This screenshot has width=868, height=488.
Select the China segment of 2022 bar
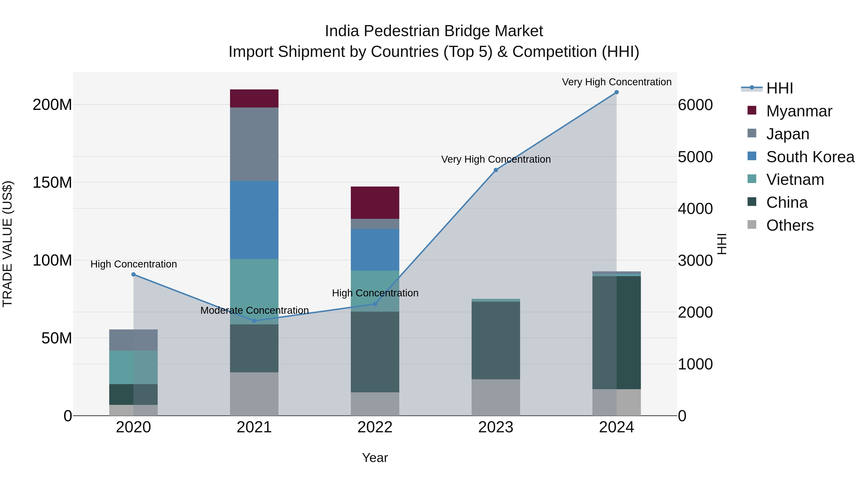[375, 352]
